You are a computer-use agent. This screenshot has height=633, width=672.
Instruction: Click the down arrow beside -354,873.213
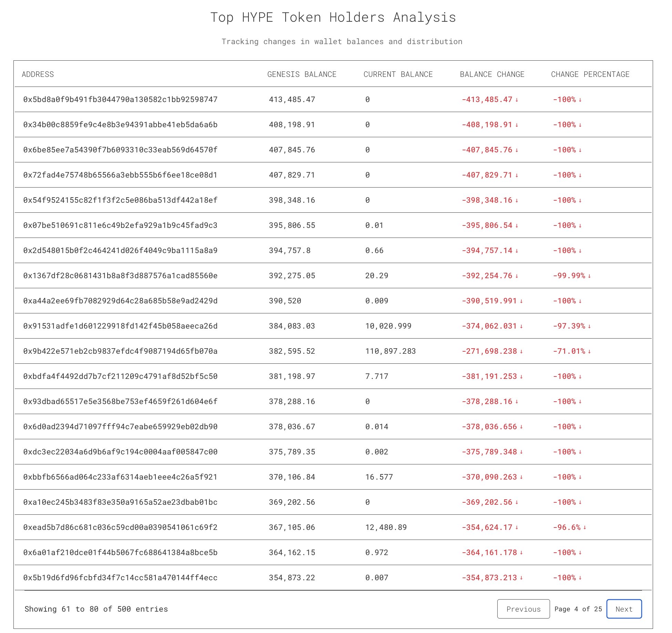(x=521, y=578)
